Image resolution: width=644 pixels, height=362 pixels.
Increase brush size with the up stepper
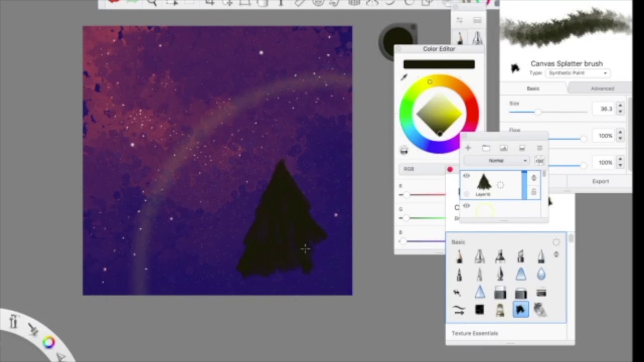point(620,106)
